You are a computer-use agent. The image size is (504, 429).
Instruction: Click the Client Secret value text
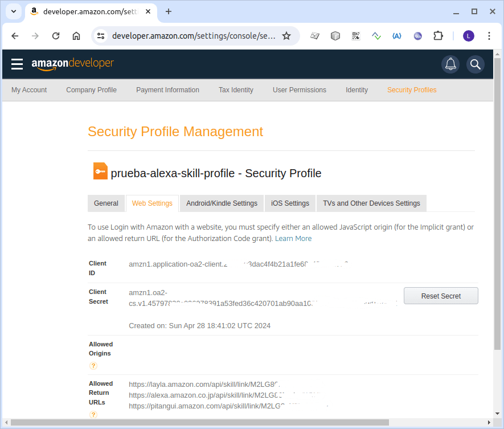[263, 298]
